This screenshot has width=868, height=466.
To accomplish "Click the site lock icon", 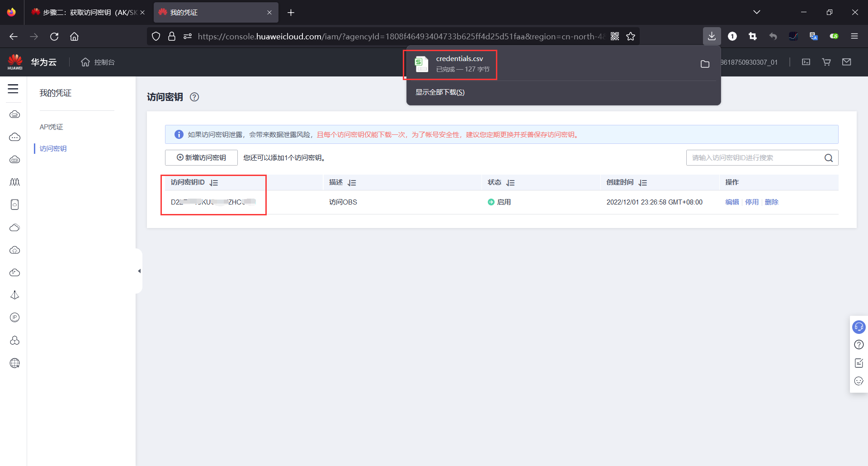I will tap(172, 36).
